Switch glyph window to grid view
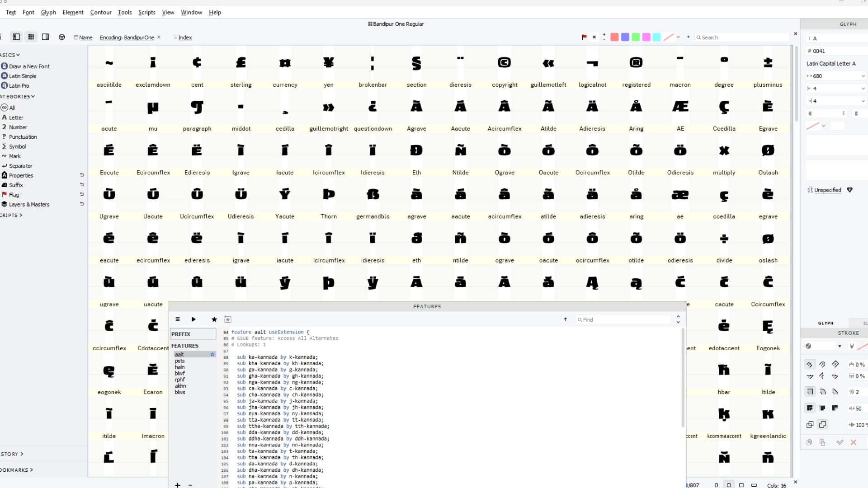This screenshot has height=488, width=868. (31, 37)
